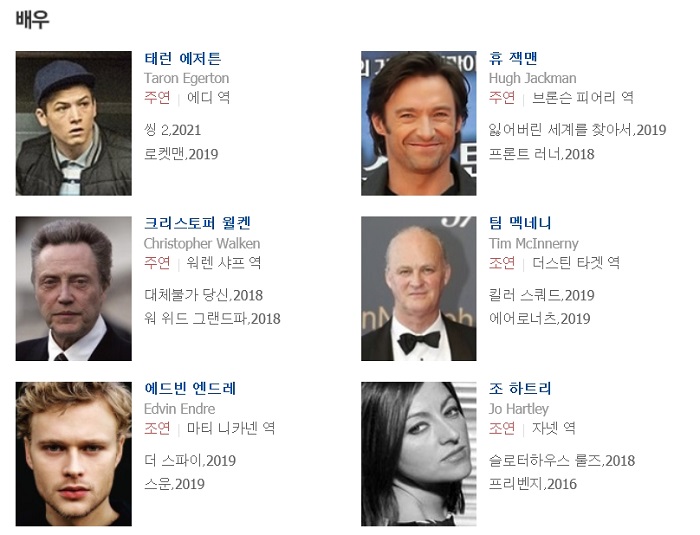This screenshot has width=700, height=535.
Task: Open Jo Hartley's black-and-white photo
Action: coord(419,454)
